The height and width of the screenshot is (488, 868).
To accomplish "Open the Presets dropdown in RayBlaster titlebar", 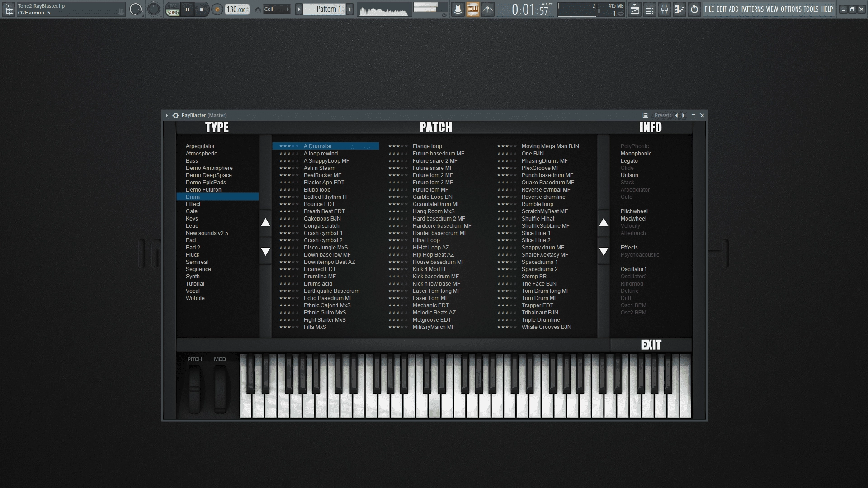I will point(663,116).
